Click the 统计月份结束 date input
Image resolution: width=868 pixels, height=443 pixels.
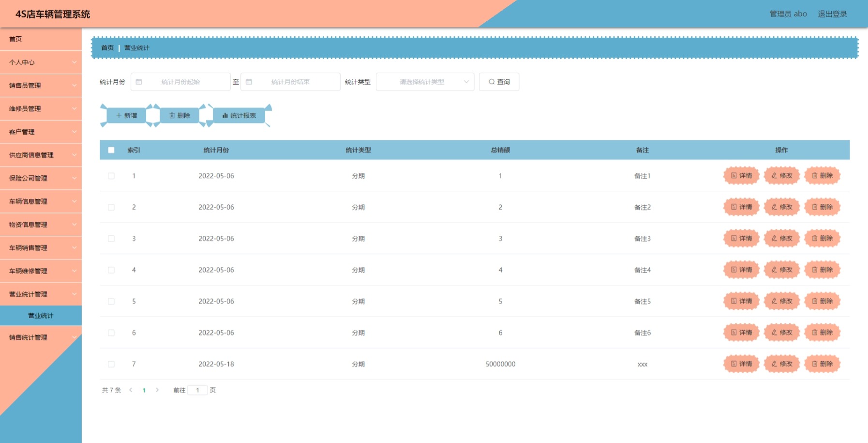(x=290, y=82)
